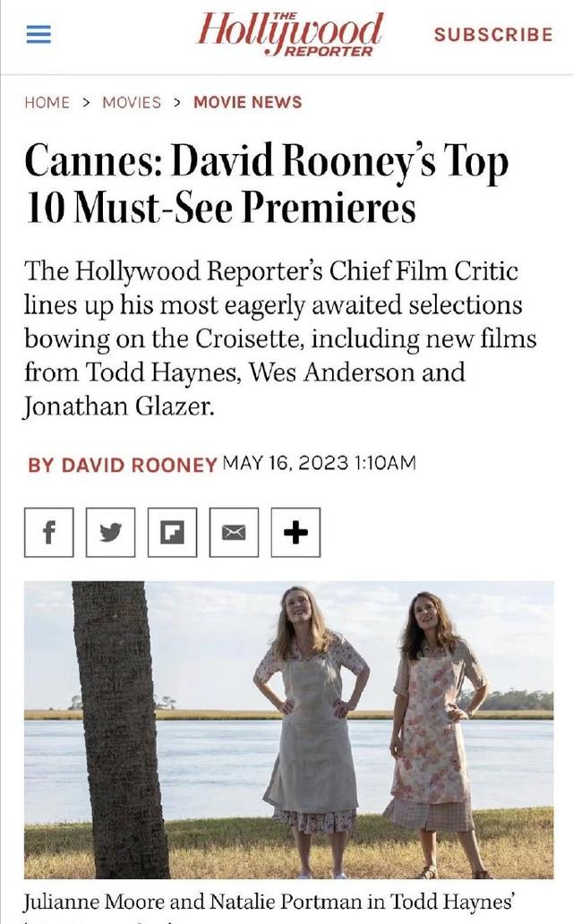Viewport: 573px width, 924px height.
Task: Open the Julianne Moore and Natalie Portman photo
Action: click(x=289, y=730)
